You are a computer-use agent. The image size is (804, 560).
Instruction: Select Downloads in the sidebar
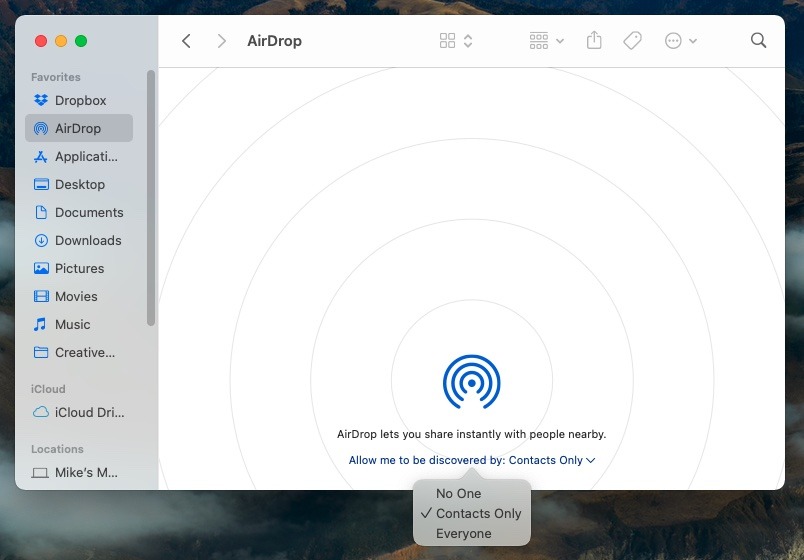[87, 240]
